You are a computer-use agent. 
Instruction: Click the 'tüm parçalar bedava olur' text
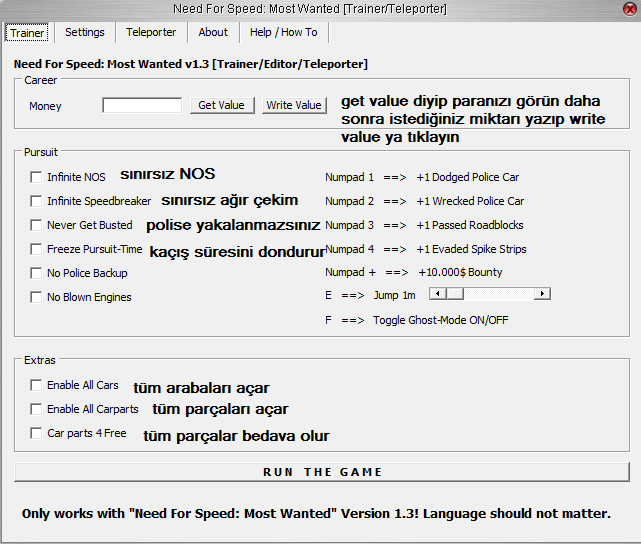pos(236,436)
